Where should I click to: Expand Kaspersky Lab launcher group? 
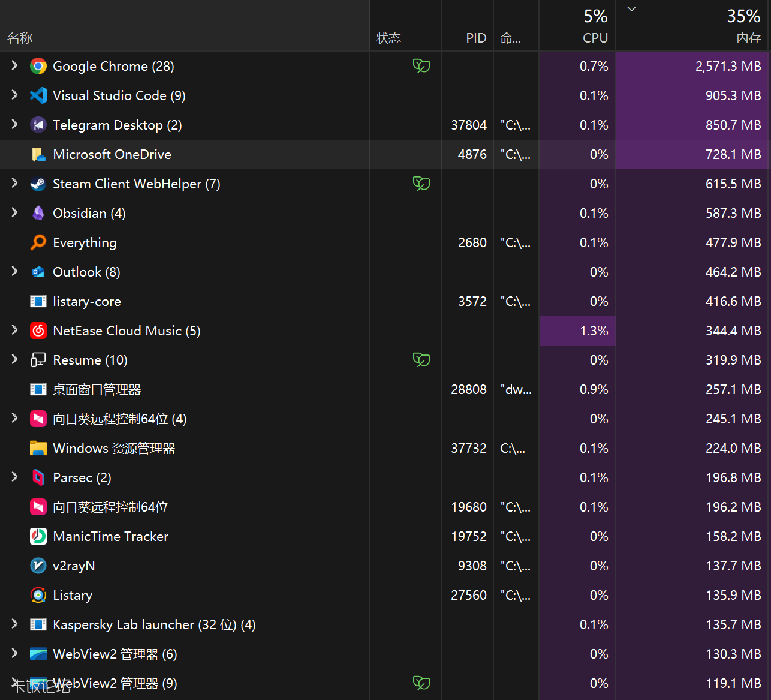click(14, 624)
